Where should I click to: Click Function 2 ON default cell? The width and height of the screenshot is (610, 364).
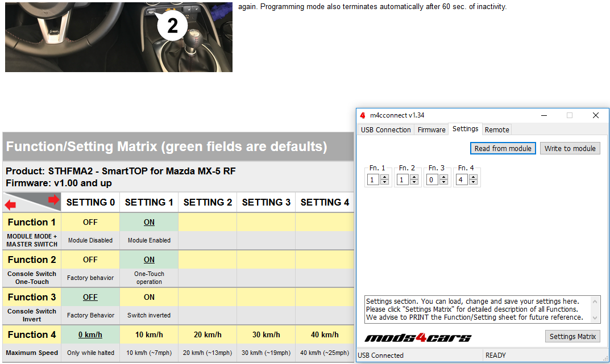[x=149, y=260]
